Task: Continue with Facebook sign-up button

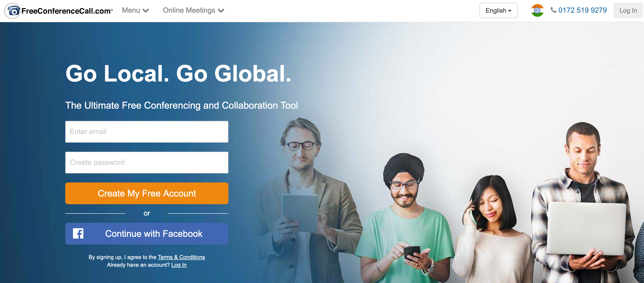Action: (147, 234)
